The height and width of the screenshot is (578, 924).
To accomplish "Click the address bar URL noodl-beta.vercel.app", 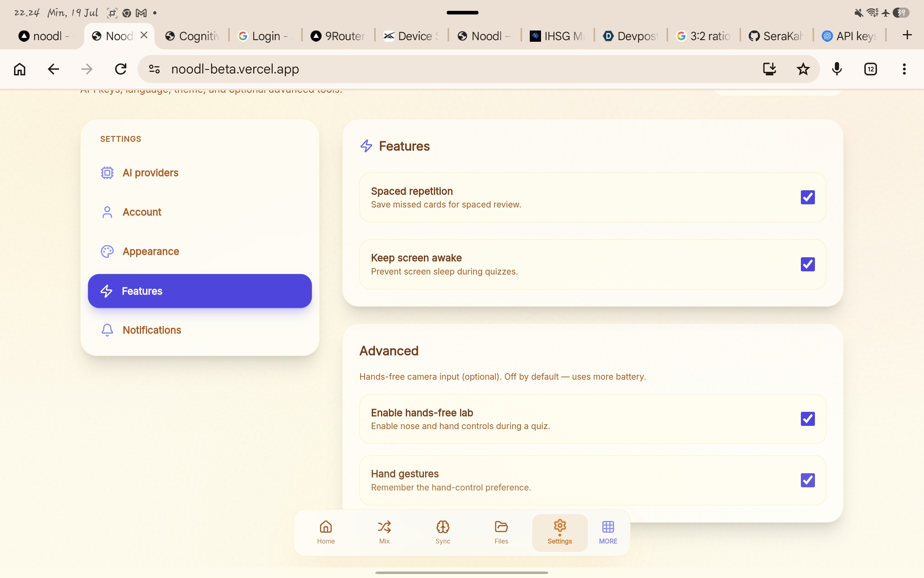I will [235, 69].
